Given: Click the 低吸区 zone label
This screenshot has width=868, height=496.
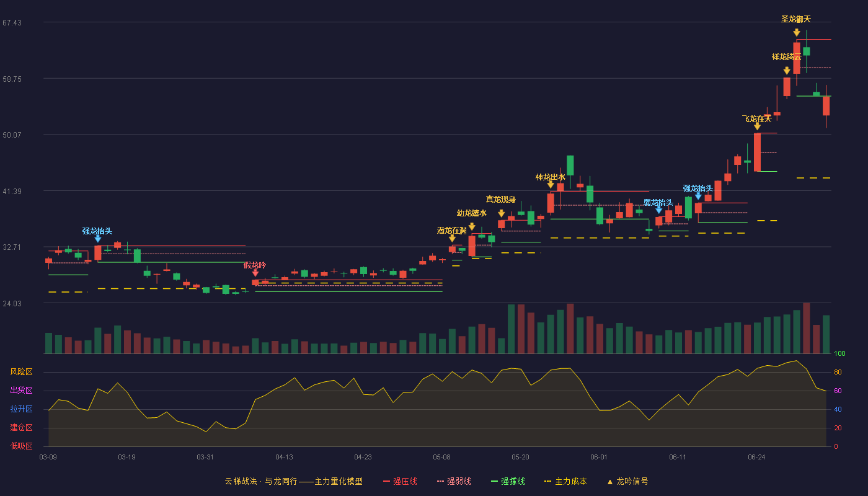Looking at the screenshot, I should [21, 446].
